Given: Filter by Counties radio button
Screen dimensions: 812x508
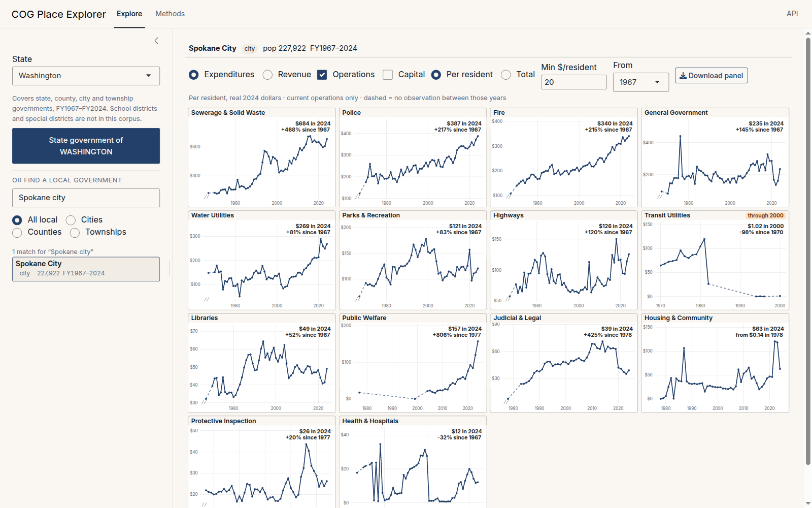Looking at the screenshot, I should (17, 233).
